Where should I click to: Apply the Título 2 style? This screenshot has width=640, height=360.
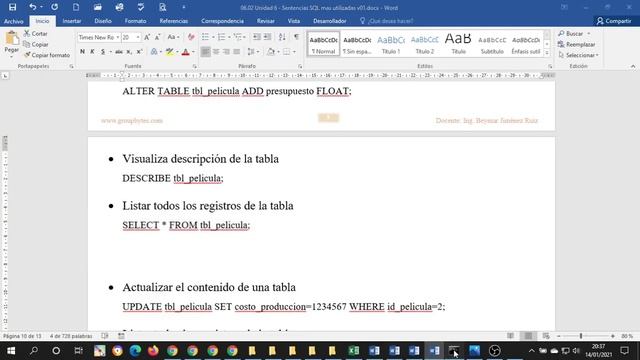(x=424, y=44)
